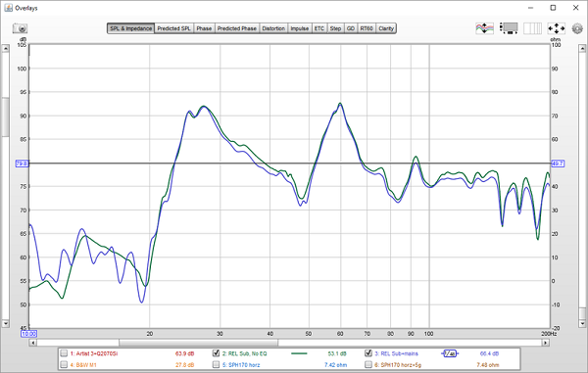Image resolution: width=588 pixels, height=373 pixels.
Task: Click right arrow of horizontal scrollbar
Action: 546,343
